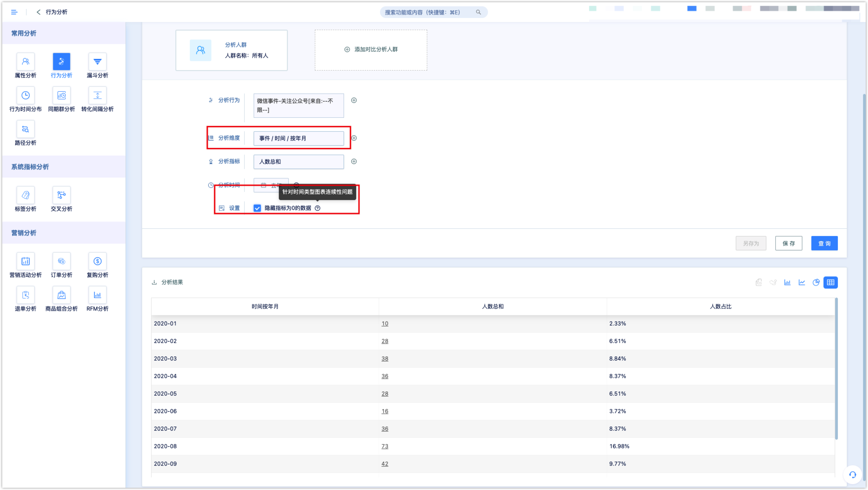Select the 分析人群 所有人 card

click(231, 50)
